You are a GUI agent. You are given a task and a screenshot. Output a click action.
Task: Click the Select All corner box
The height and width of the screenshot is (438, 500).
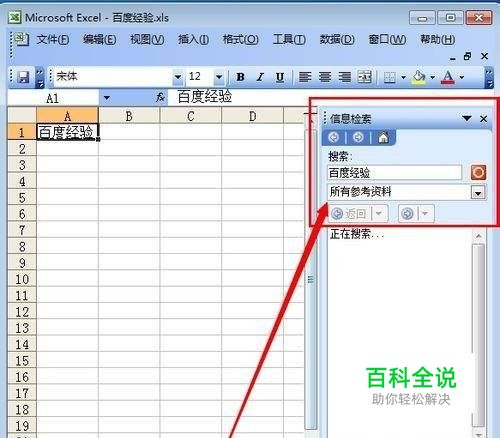coord(22,115)
